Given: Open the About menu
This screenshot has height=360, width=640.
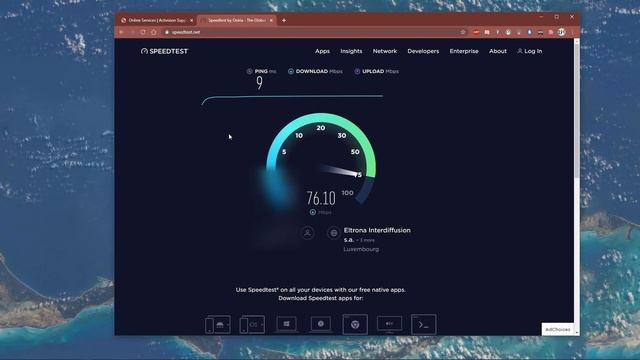Looking at the screenshot, I should (498, 51).
